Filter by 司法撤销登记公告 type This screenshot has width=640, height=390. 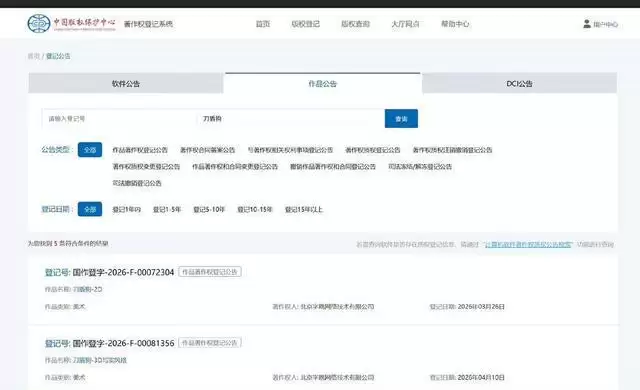tap(137, 184)
